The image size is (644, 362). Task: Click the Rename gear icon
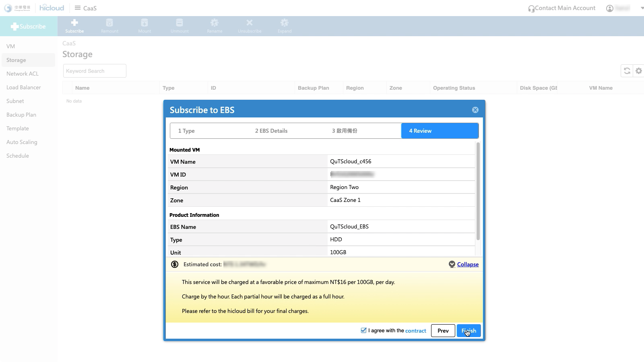coord(215,23)
